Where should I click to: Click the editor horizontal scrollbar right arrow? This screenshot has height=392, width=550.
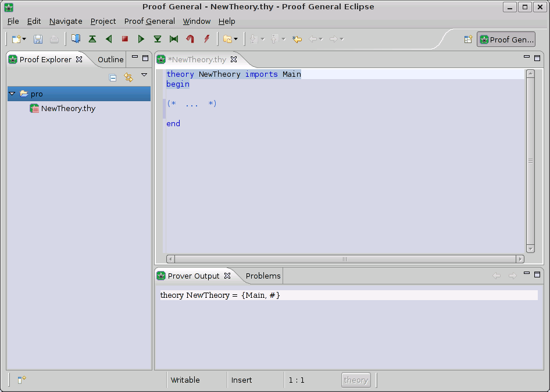pyautogui.click(x=520, y=259)
